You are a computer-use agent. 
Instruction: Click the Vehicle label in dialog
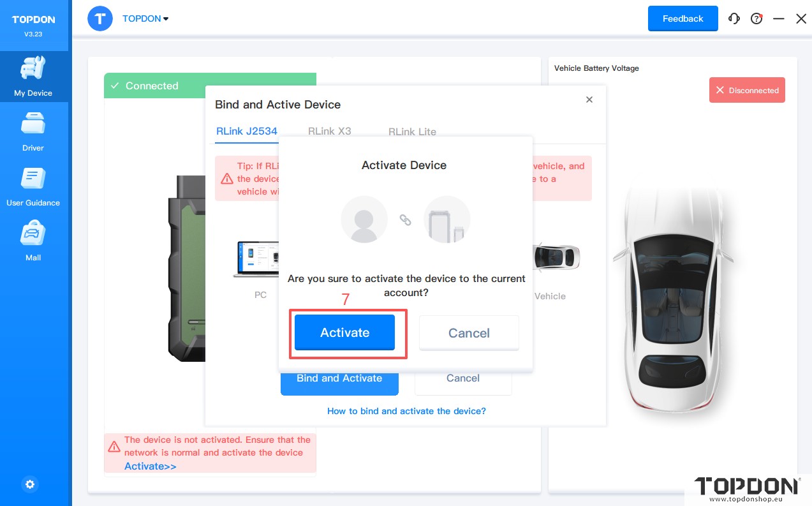550,296
